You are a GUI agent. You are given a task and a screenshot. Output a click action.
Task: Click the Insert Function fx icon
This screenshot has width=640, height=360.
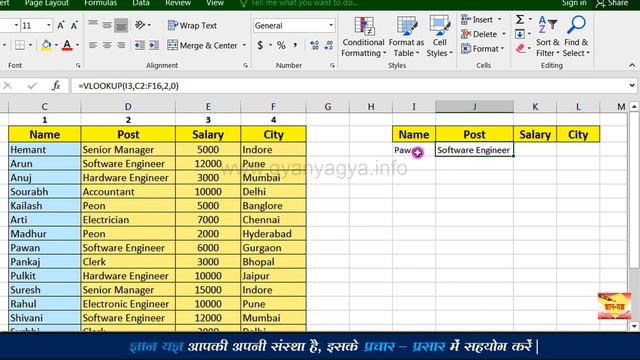click(x=56, y=86)
